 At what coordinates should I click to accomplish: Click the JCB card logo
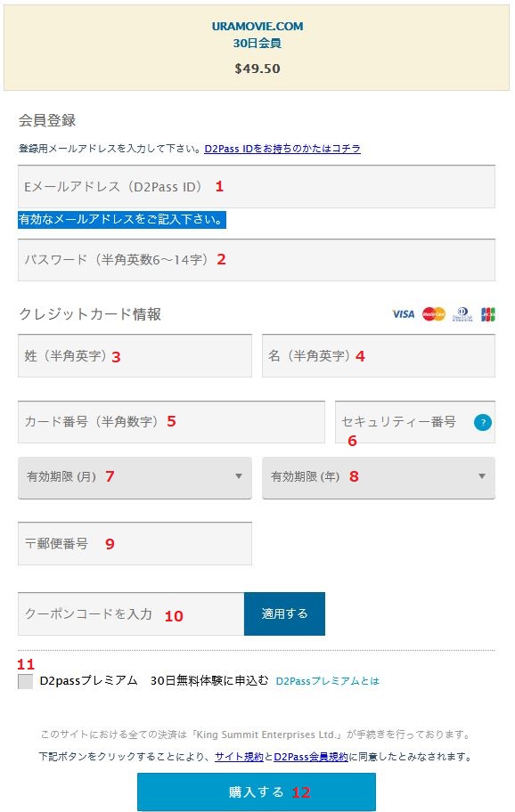coord(488,313)
